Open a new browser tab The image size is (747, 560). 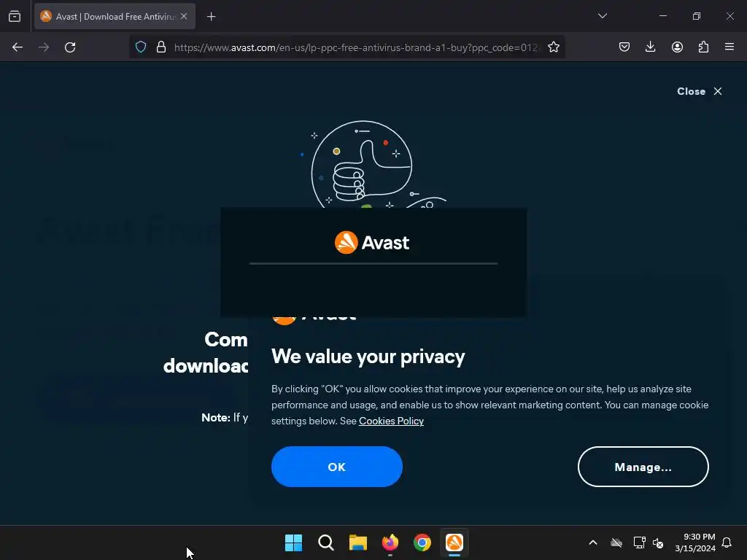point(211,17)
